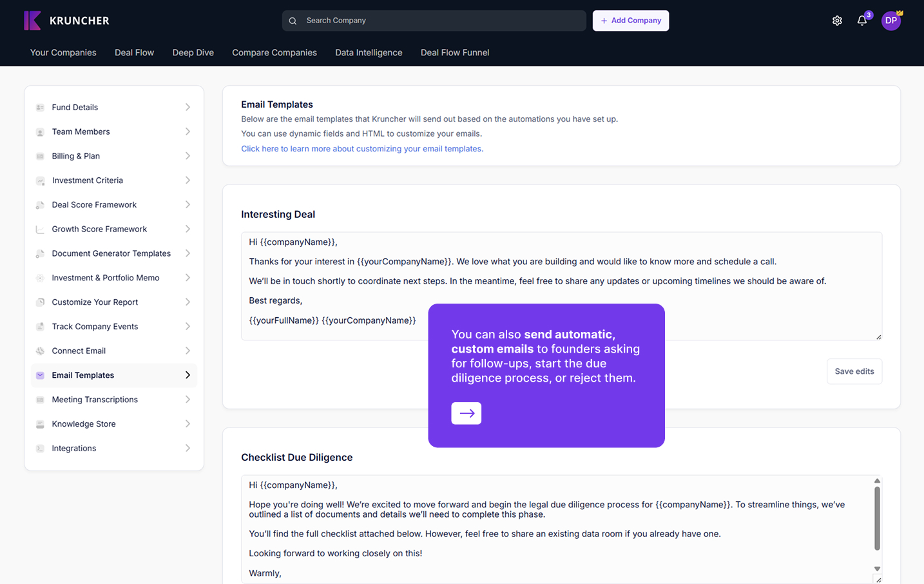
Task: Open the settings gear icon
Action: click(x=837, y=21)
